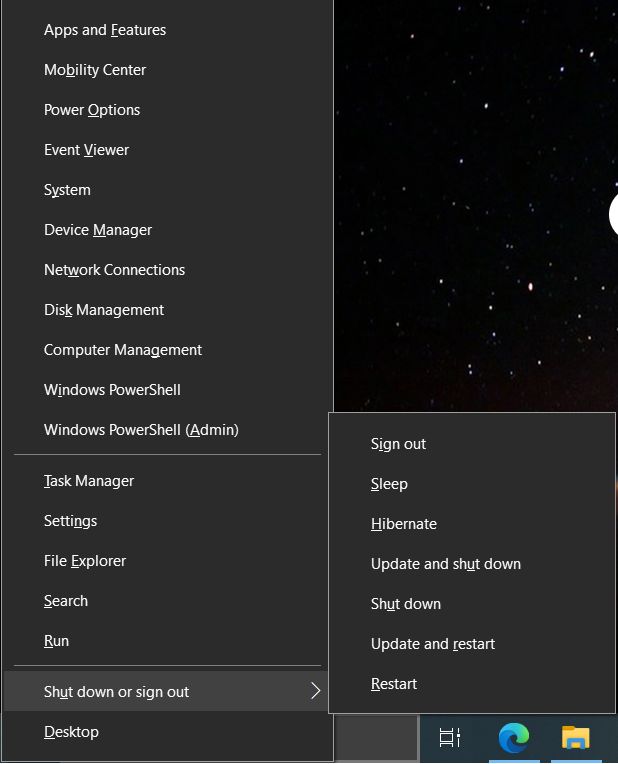Open File Explorer taskbar icon
Viewport: 618px width, 764px height.
576,737
